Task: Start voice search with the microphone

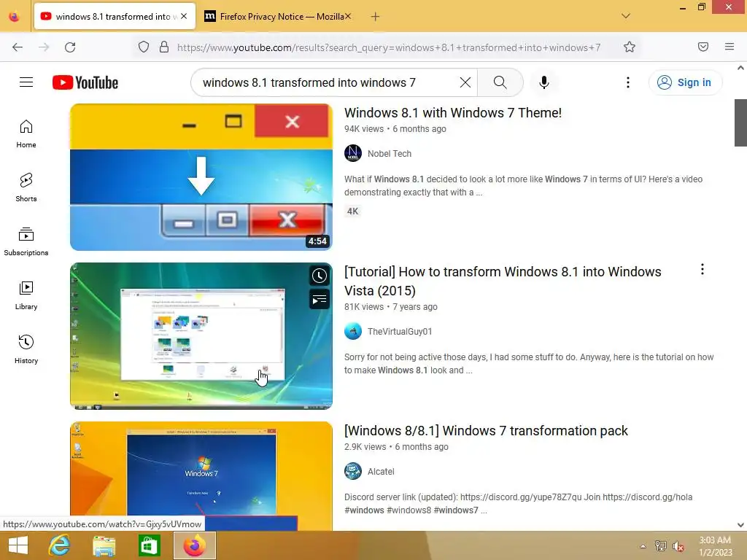Action: [544, 82]
